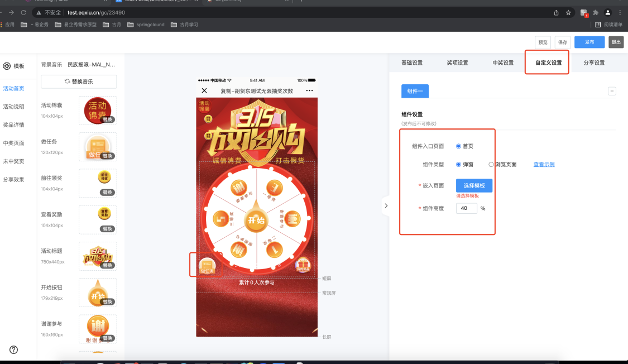Click the 开始 button in wheel center
This screenshot has height=364, width=628.
coord(256,220)
